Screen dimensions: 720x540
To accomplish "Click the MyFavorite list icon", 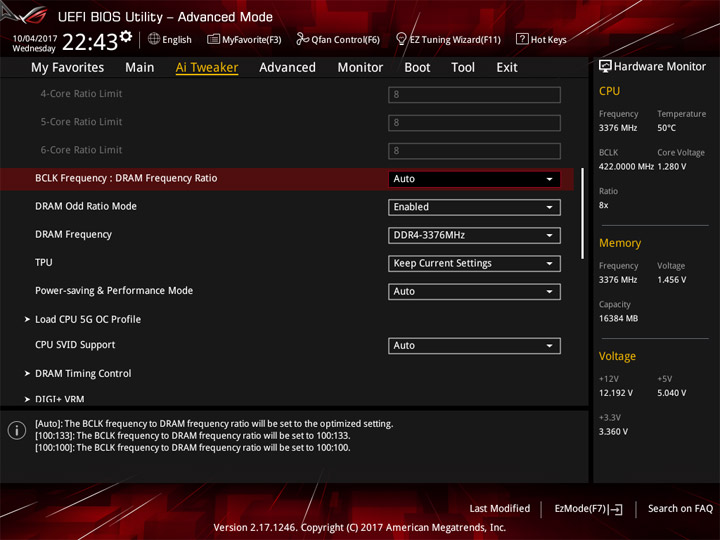I will pyautogui.click(x=213, y=39).
